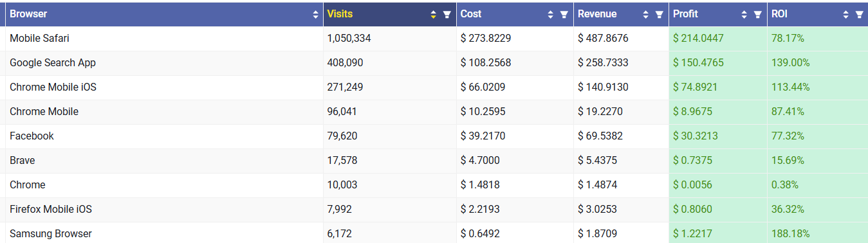Open the Revenue column filter icon
868x243 pixels.
click(660, 14)
